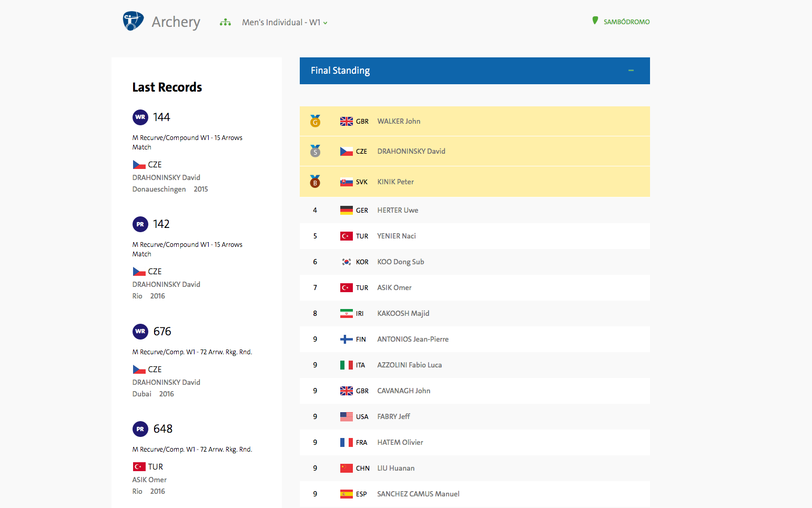Click the Sambódromo venue pin icon
This screenshot has width=812, height=508.
595,21
